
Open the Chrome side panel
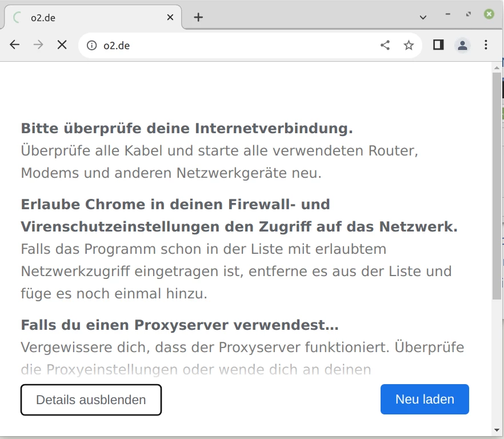point(438,45)
